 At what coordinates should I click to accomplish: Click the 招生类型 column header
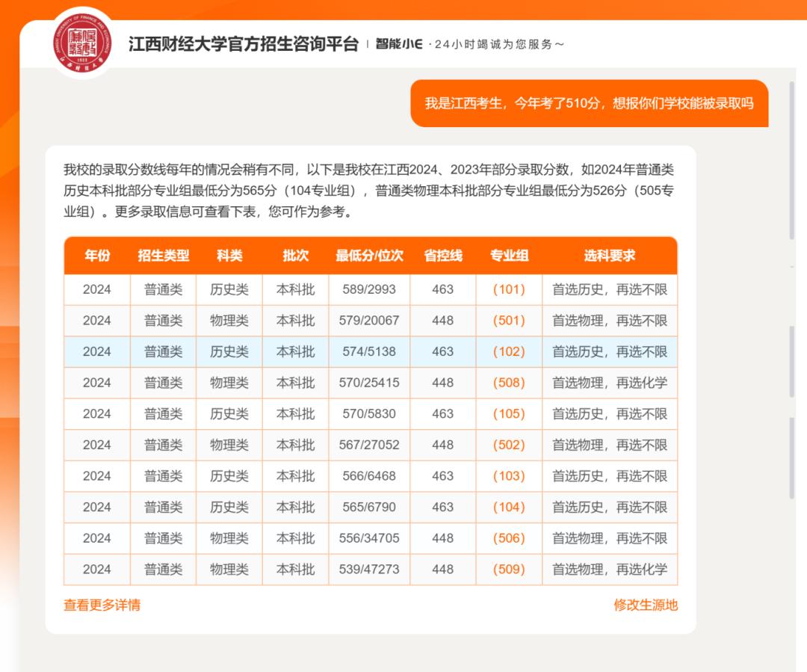tap(163, 256)
